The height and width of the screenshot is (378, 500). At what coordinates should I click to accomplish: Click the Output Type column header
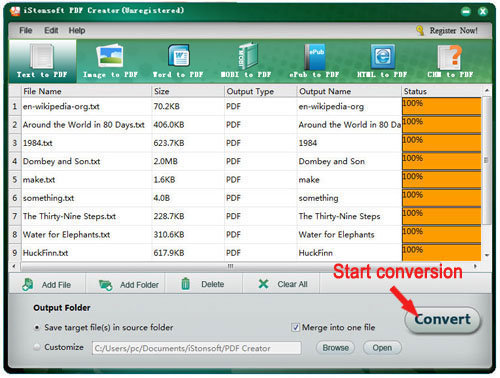(261, 91)
